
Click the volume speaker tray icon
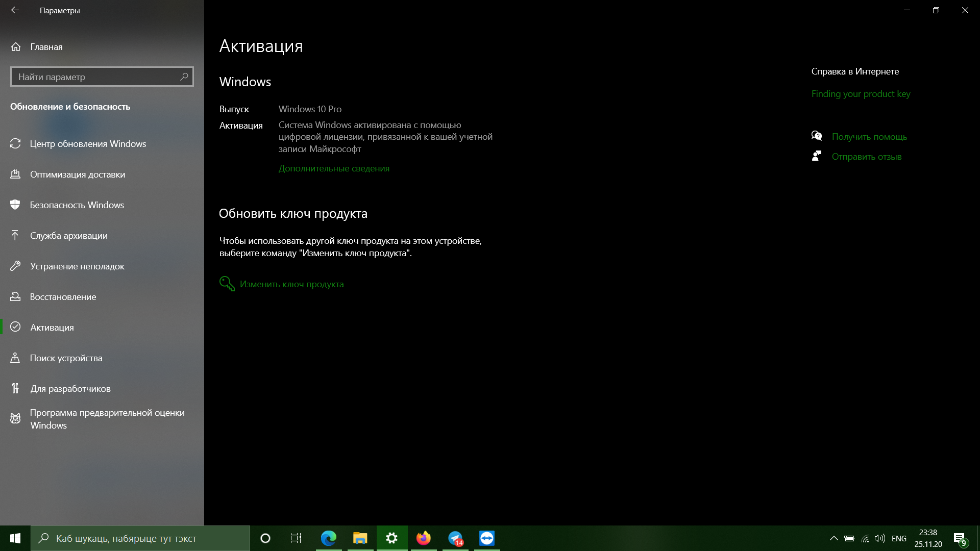pyautogui.click(x=880, y=538)
